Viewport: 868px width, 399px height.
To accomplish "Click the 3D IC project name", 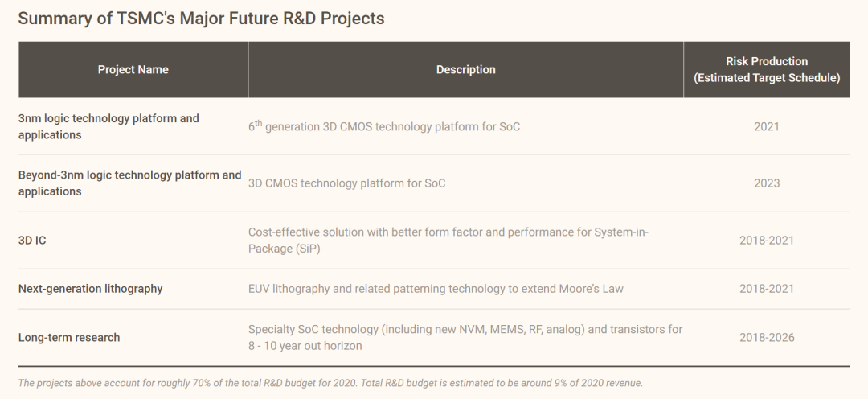I will pyautogui.click(x=32, y=240).
